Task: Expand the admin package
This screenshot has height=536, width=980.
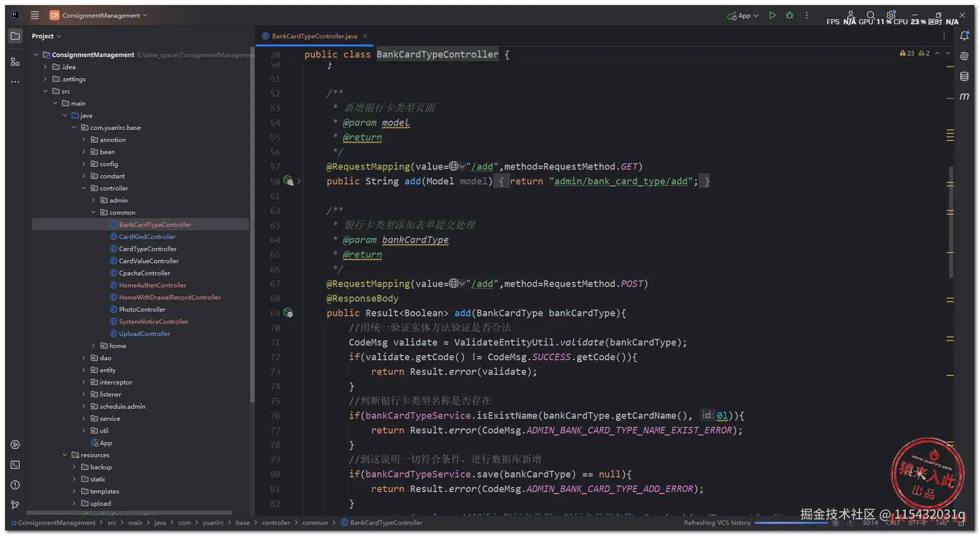Action: pos(93,200)
